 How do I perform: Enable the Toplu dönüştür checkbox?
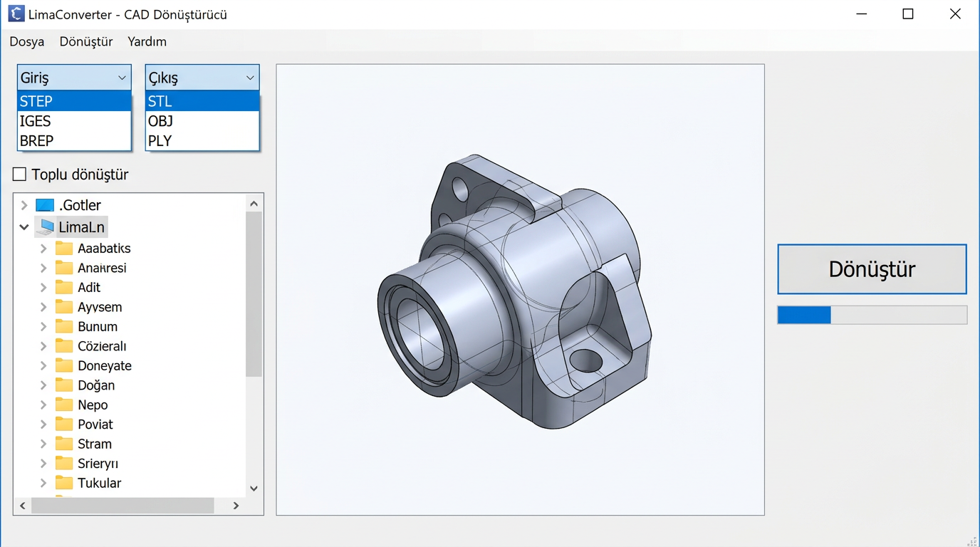point(20,174)
